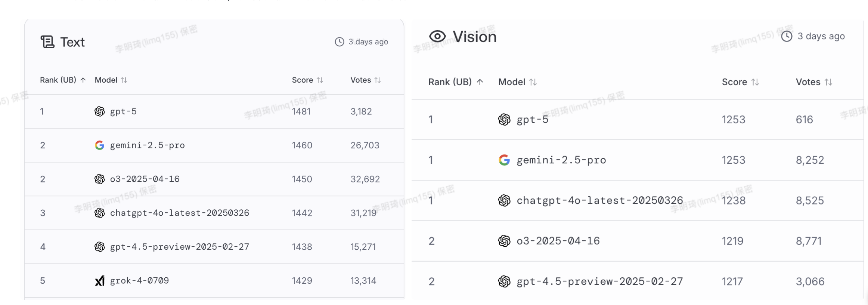Screen dimensions: 868x305
Task: Click the clock icon in Text panel header
Action: click(339, 42)
